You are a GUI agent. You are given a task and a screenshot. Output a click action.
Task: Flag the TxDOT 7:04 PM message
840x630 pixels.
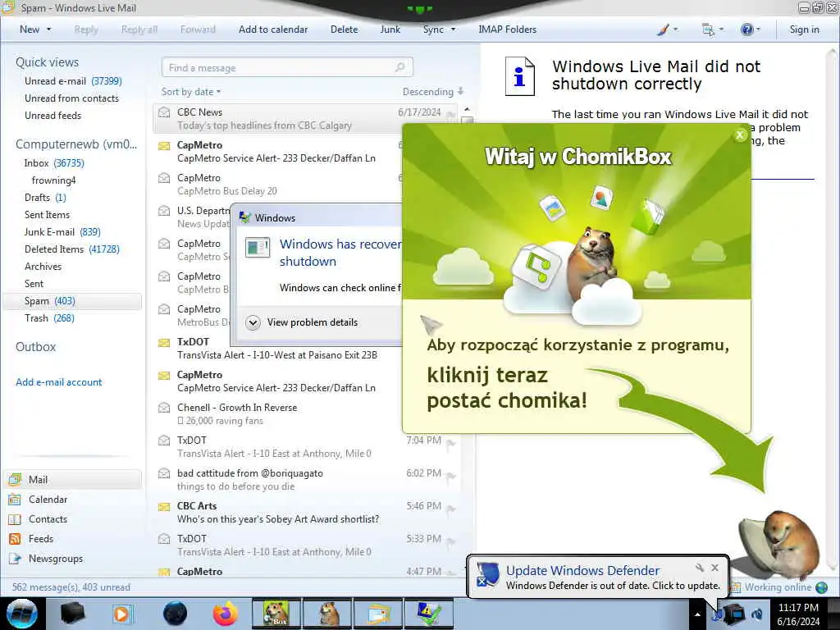(x=451, y=442)
